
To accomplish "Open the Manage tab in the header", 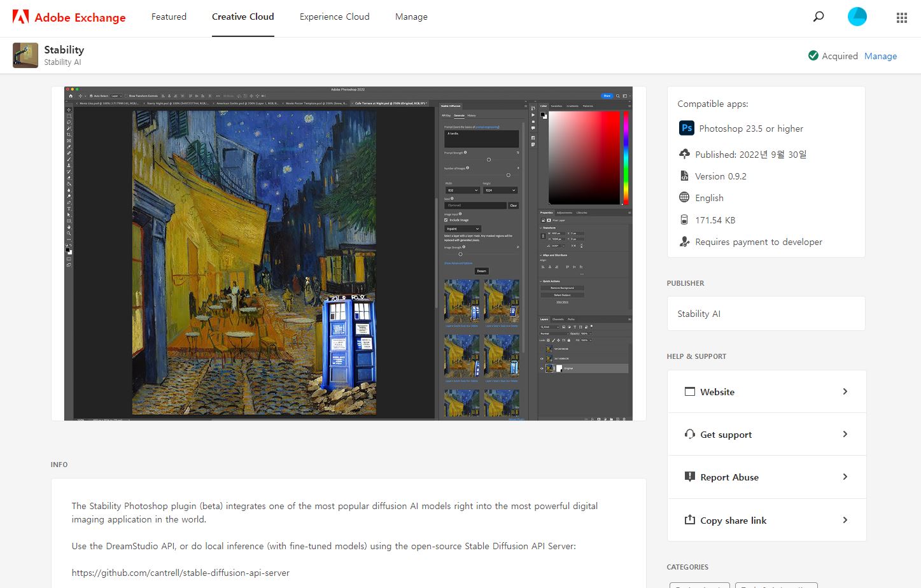I will 411,17.
